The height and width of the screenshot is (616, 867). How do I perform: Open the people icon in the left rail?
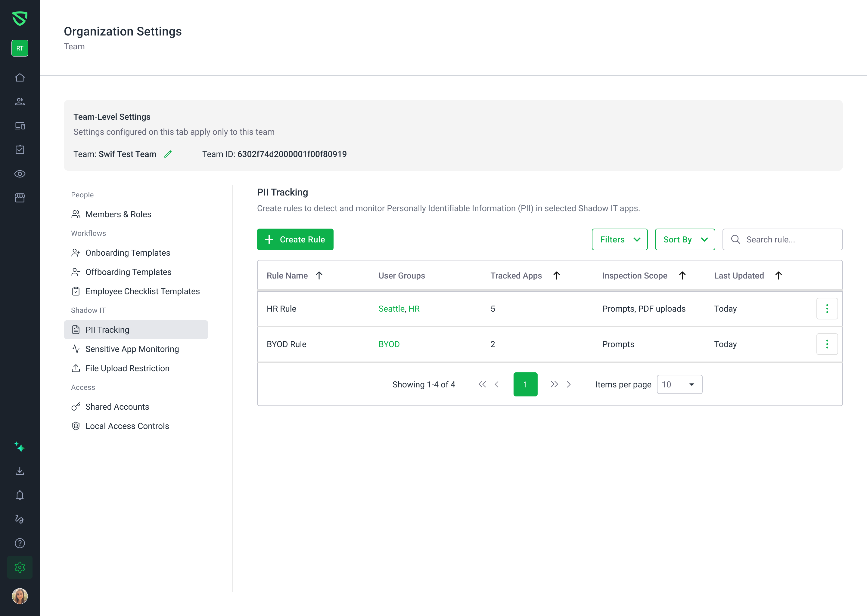[20, 102]
